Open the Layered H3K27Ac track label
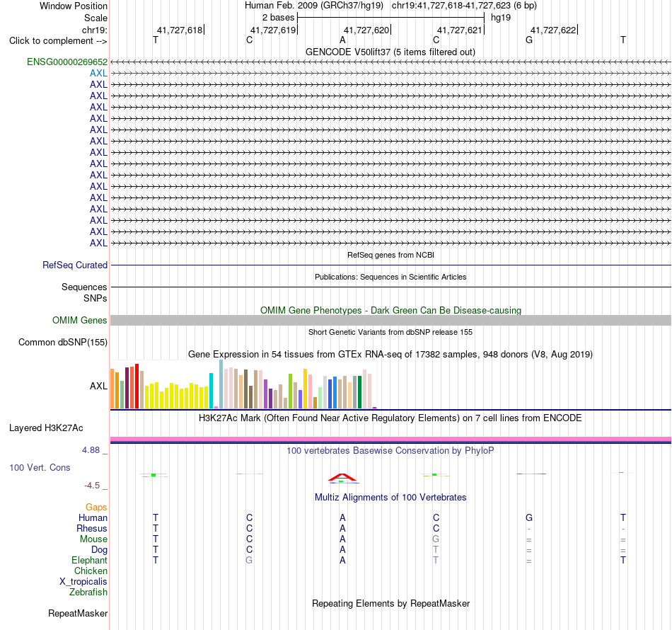 click(x=46, y=428)
